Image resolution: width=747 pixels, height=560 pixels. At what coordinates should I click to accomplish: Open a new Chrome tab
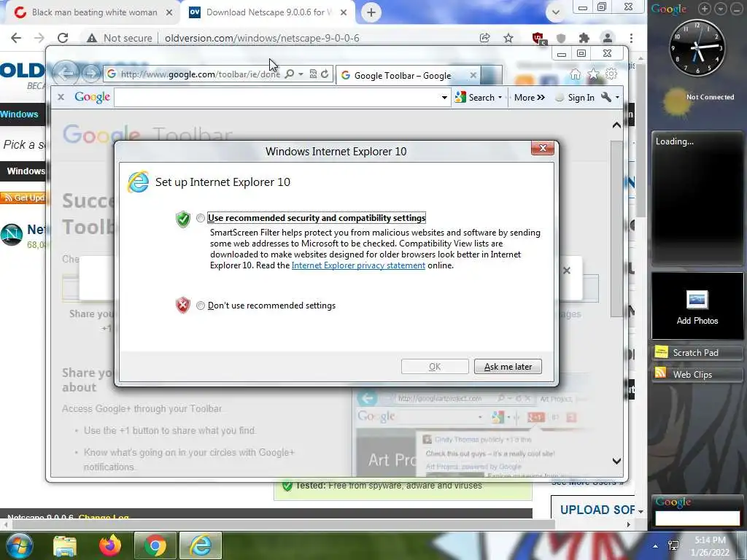(371, 12)
